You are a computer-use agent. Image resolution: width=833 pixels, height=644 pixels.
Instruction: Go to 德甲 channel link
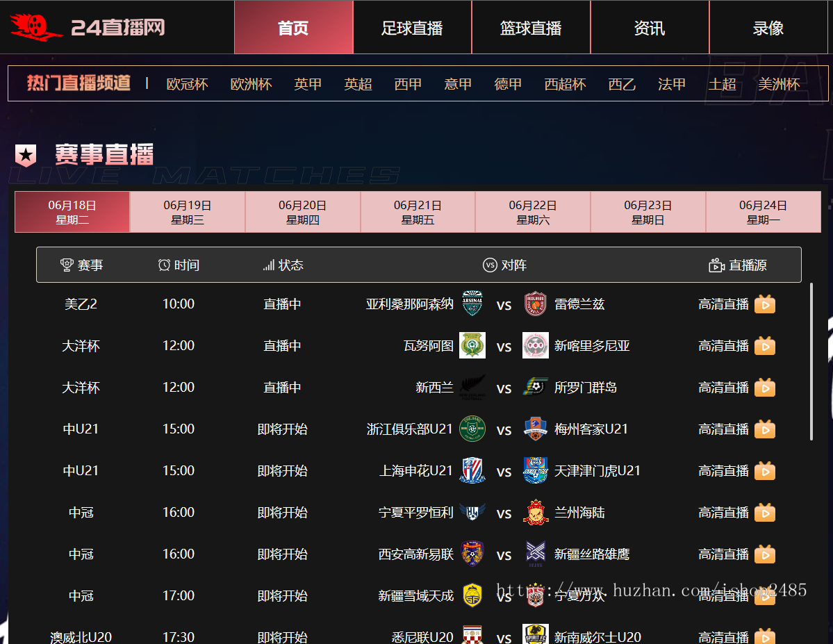(508, 84)
